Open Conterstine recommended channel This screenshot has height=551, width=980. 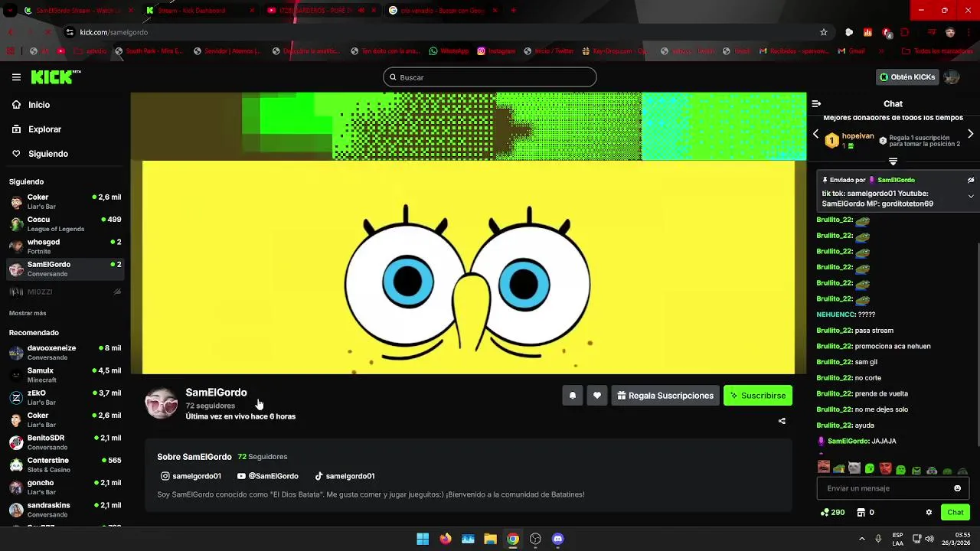[x=65, y=465]
